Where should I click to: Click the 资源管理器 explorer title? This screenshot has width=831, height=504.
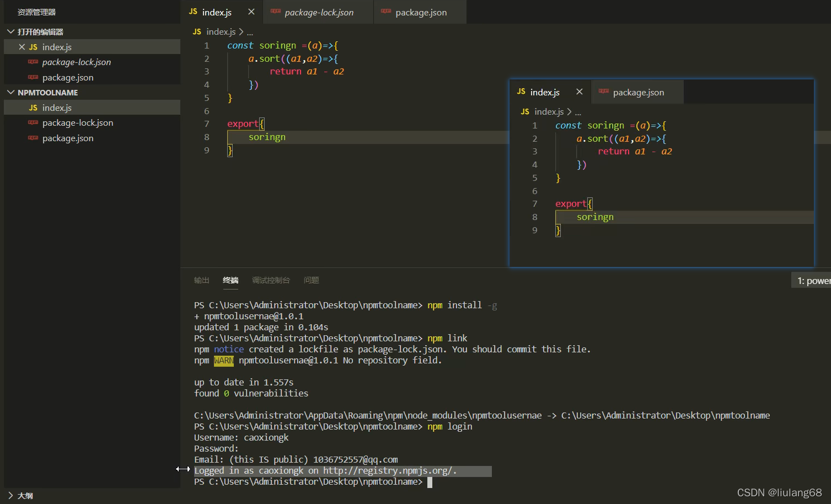pos(36,12)
